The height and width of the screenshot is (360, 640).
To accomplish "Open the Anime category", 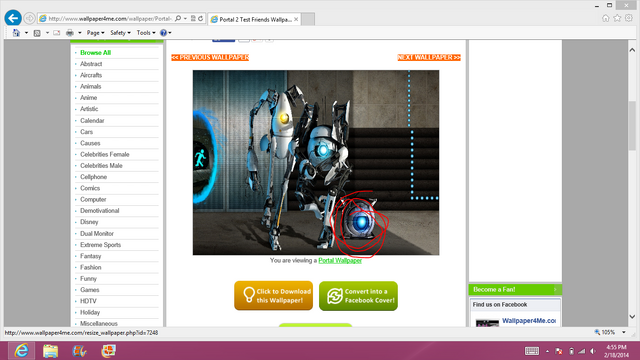I will [x=89, y=98].
